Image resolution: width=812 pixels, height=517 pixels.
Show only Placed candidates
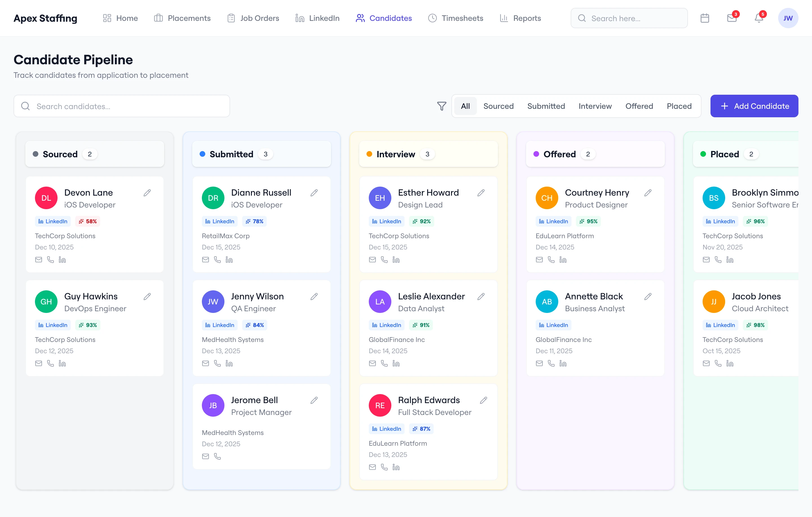[x=679, y=106]
